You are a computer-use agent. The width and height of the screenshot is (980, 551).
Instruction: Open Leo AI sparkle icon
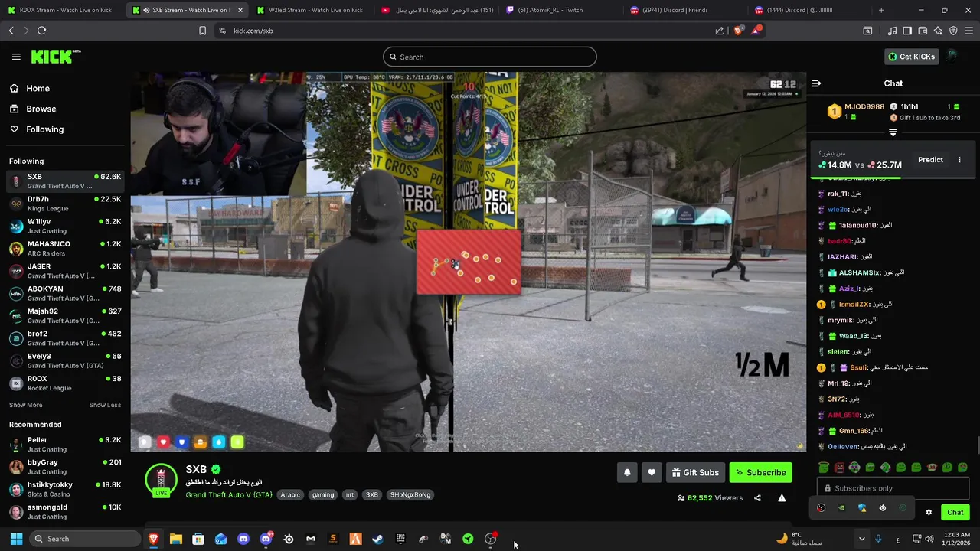click(938, 31)
